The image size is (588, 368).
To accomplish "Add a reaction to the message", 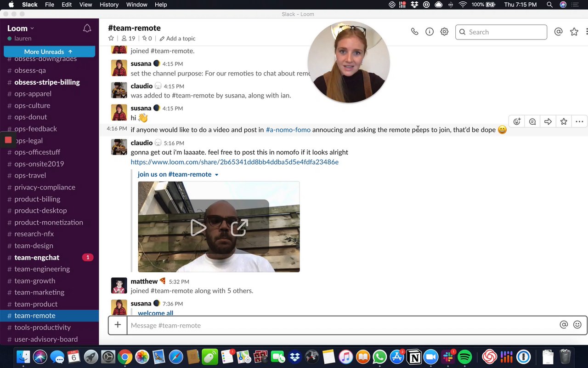I will (517, 121).
